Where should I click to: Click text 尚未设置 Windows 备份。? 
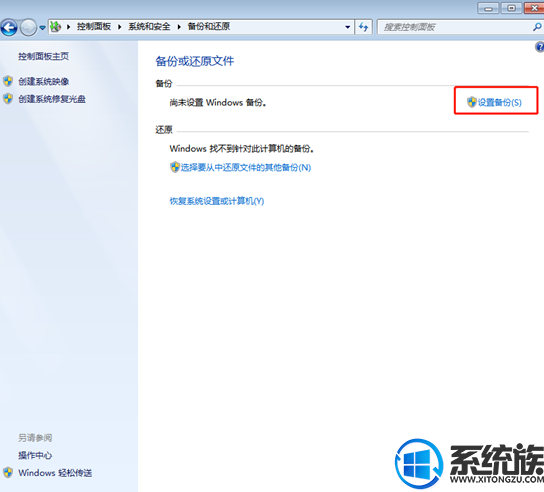(x=218, y=103)
